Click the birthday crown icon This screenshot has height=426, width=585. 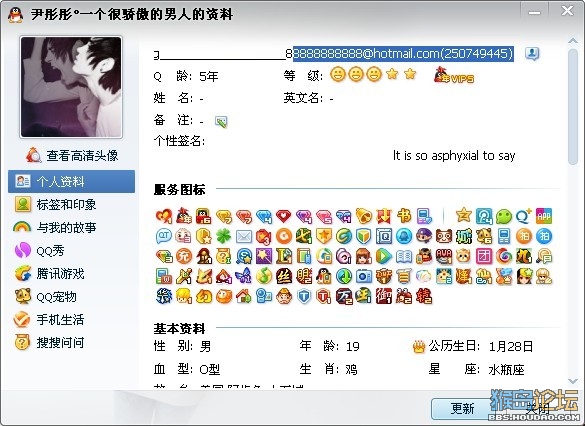tap(419, 347)
